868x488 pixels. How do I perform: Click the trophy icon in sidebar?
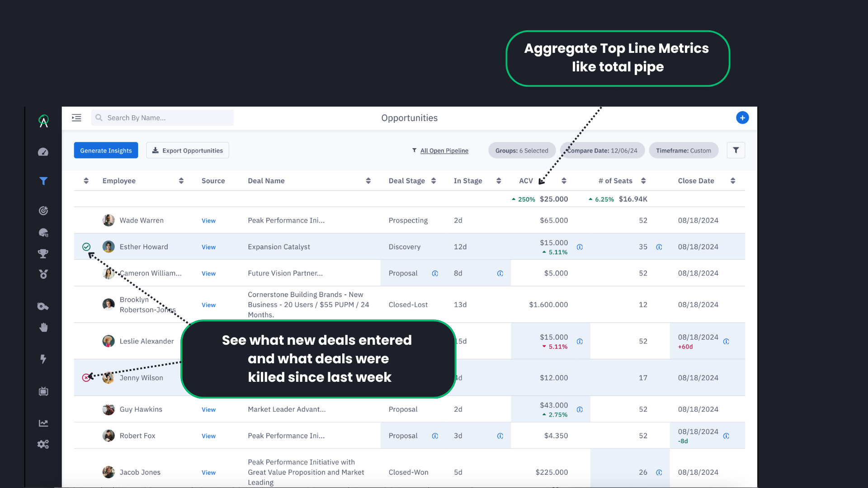43,254
